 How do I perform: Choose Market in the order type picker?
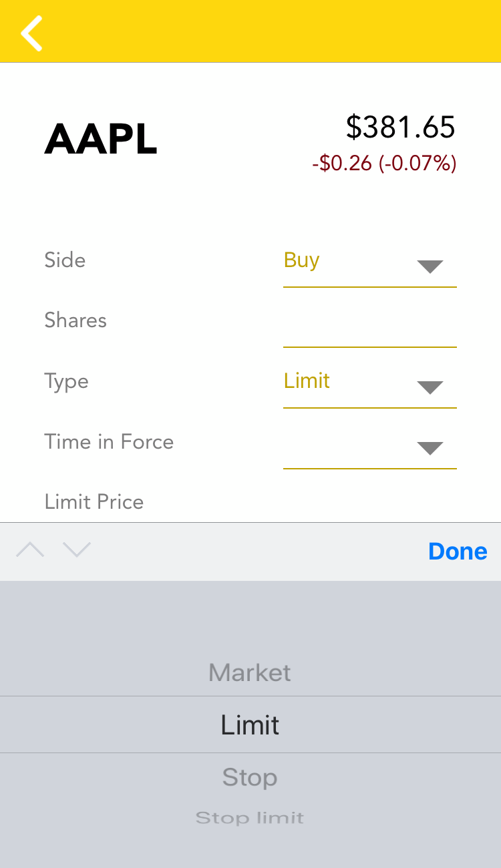point(250,672)
